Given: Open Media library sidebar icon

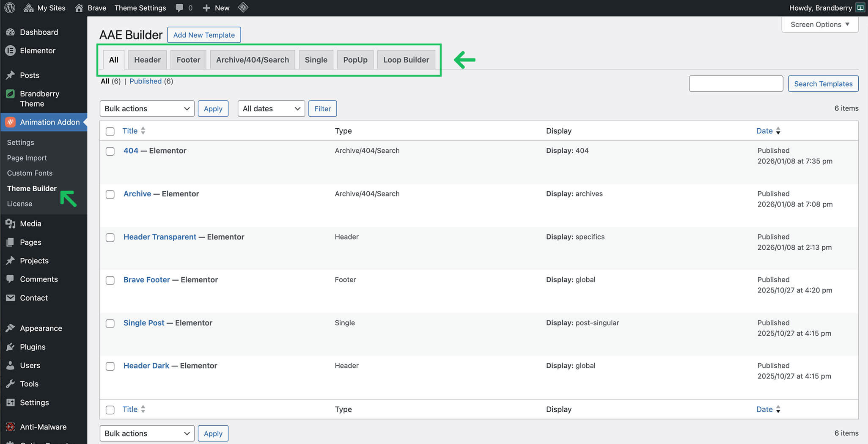Looking at the screenshot, I should (10, 223).
